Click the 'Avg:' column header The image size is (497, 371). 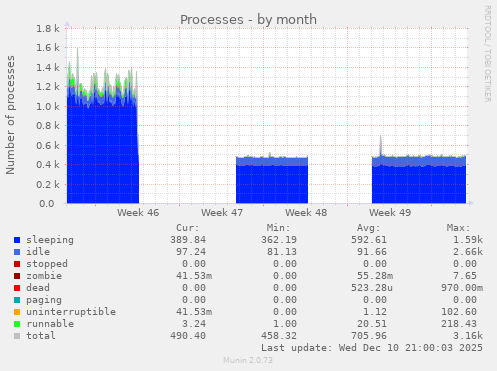tap(368, 228)
